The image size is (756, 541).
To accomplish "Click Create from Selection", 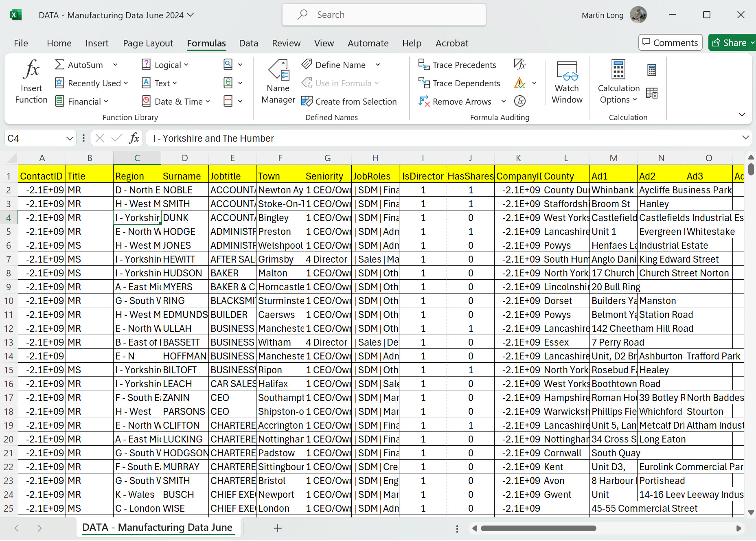I will coord(349,101).
